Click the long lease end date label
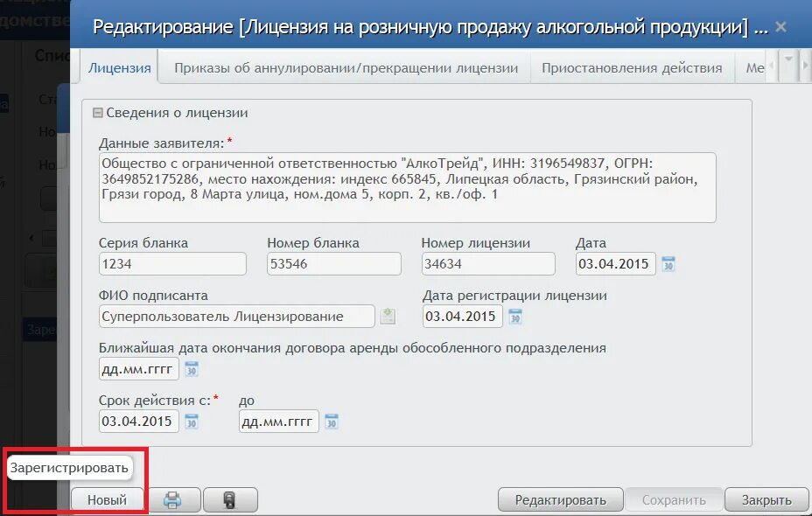Image resolution: width=812 pixels, height=516 pixels. (352, 348)
